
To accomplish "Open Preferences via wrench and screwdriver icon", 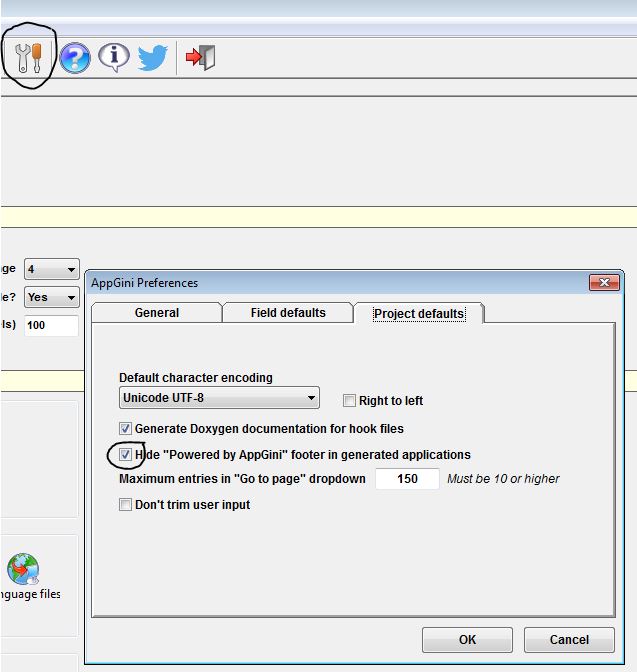I will click(28, 57).
